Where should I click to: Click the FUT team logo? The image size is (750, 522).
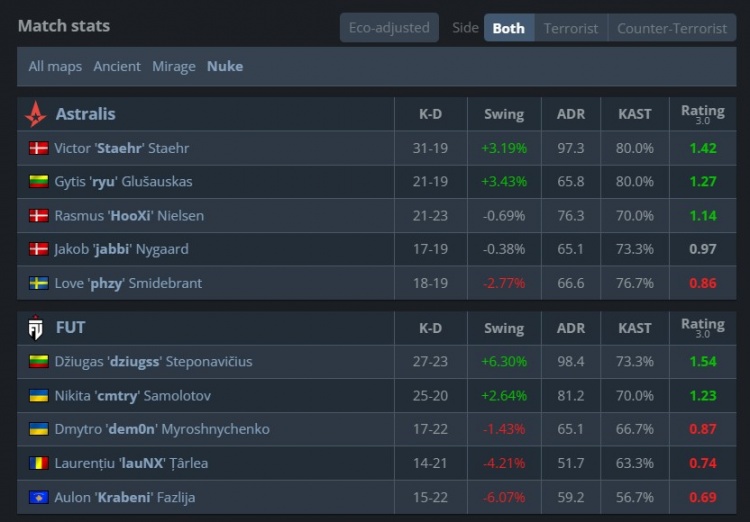pos(36,328)
